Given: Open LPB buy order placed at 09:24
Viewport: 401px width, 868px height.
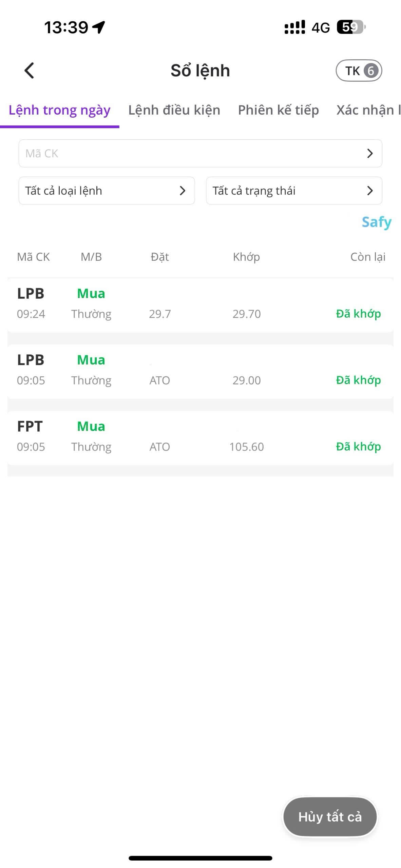Looking at the screenshot, I should click(x=200, y=304).
